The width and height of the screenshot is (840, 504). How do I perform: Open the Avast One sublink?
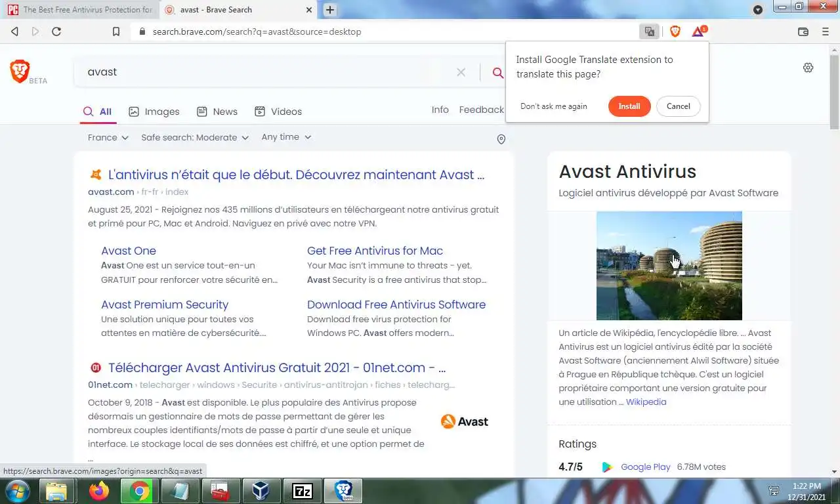[128, 251]
